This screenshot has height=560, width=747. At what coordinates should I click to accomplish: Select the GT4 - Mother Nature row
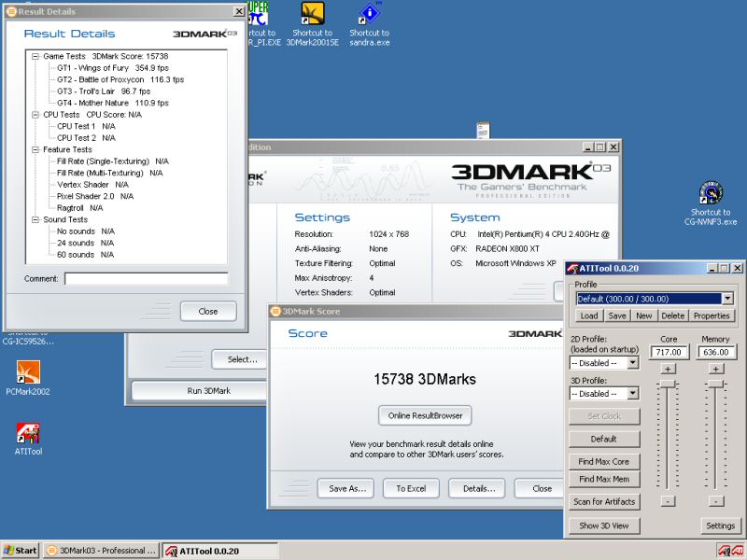point(113,103)
